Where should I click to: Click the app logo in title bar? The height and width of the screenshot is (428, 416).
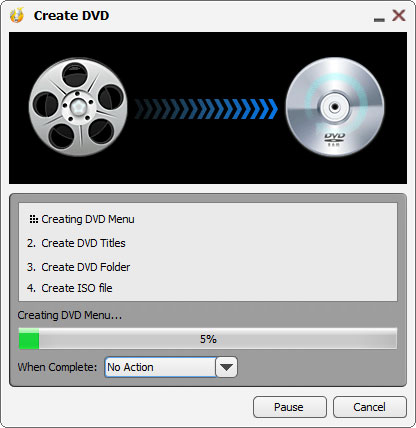17,15
